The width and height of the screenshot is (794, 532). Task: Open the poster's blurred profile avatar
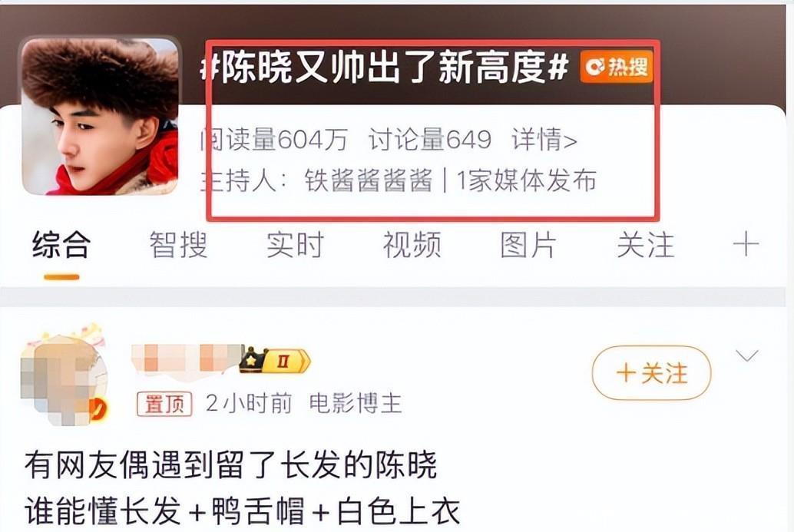coord(64,375)
